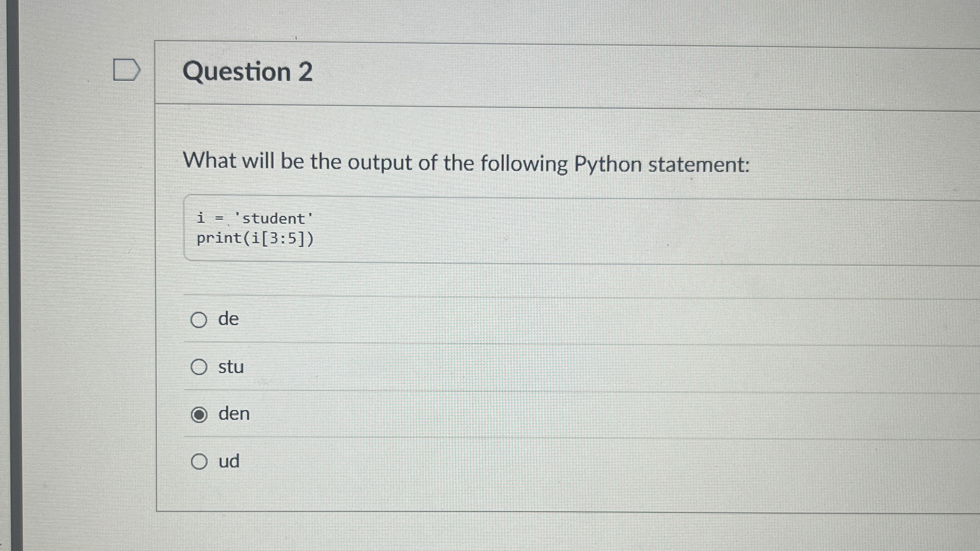Click the 'stu' answer label

(231, 367)
